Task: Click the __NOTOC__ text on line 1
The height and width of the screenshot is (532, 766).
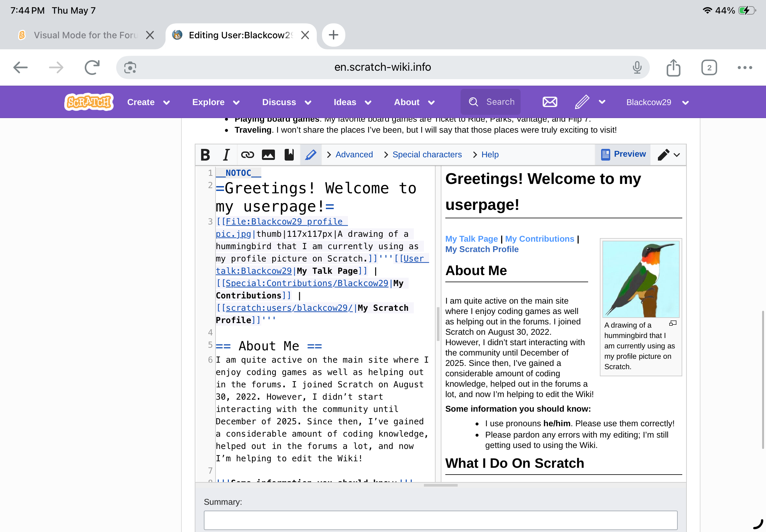Action: pos(239,173)
